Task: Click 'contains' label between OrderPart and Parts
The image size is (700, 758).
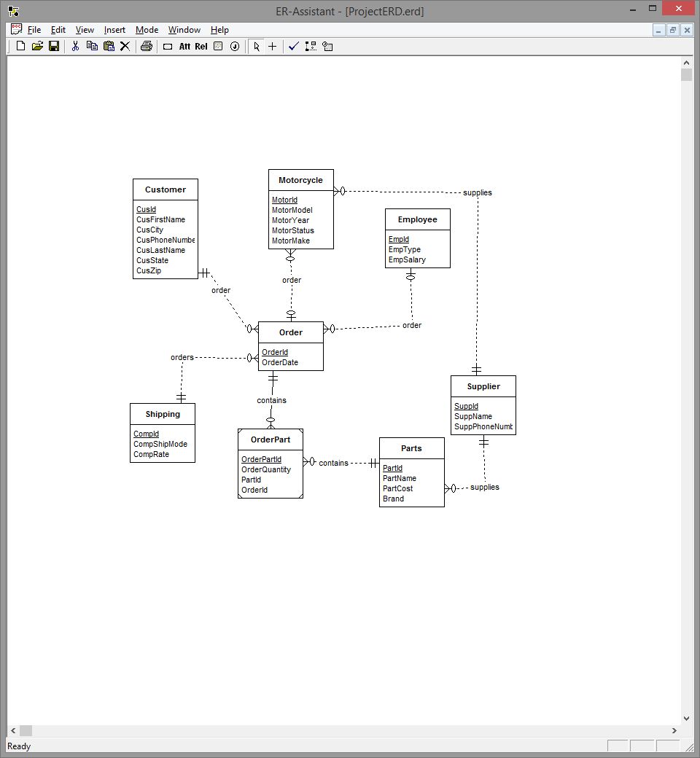Action: coord(333,463)
